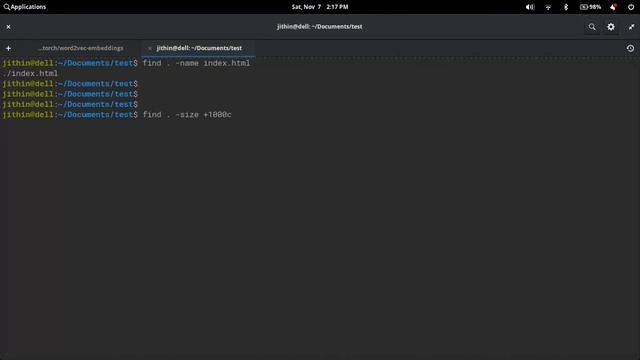The width and height of the screenshot is (640, 360).
Task: Click the ./index.html output line
Action: [30, 73]
